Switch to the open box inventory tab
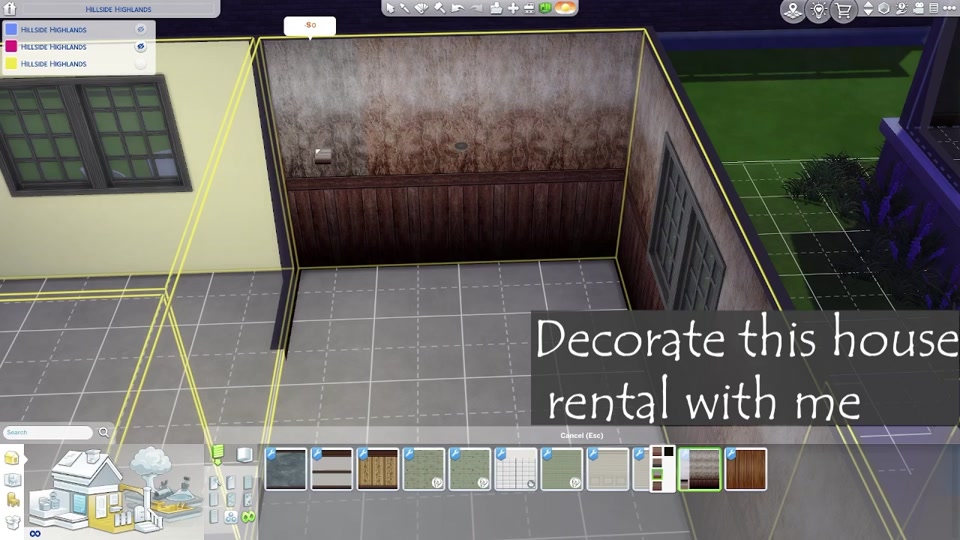This screenshot has width=960, height=540. point(12,522)
